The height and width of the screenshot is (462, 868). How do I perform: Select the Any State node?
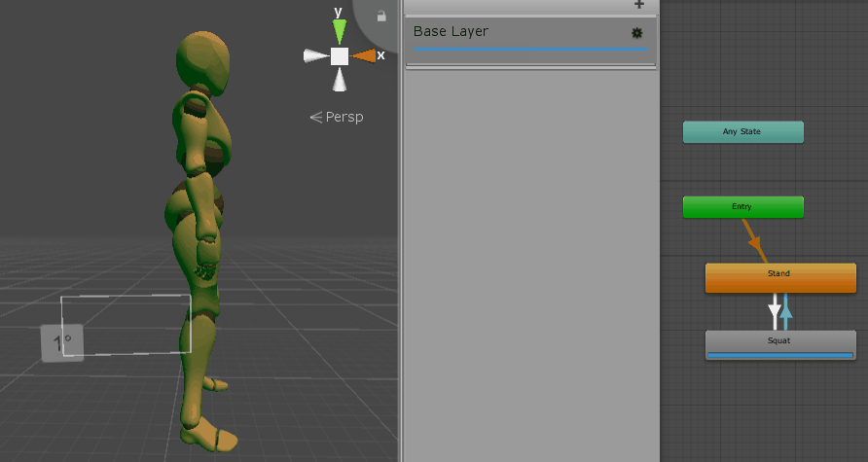pyautogui.click(x=742, y=132)
